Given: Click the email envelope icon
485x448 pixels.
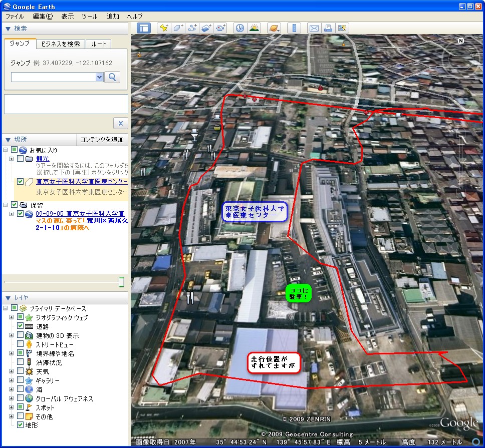Looking at the screenshot, I should point(314,28).
